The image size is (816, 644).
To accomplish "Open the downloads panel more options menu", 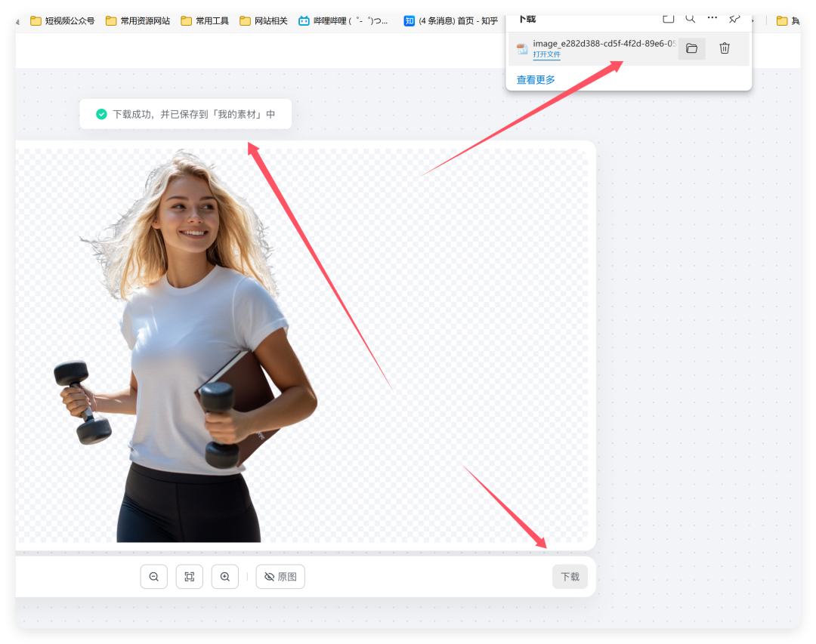I will pos(712,19).
